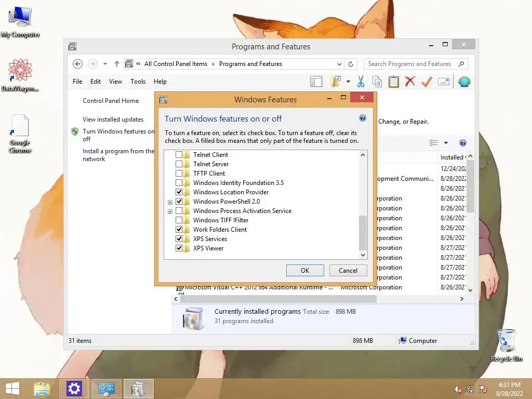
Task: Click OK in Windows Features
Action: pyautogui.click(x=305, y=270)
